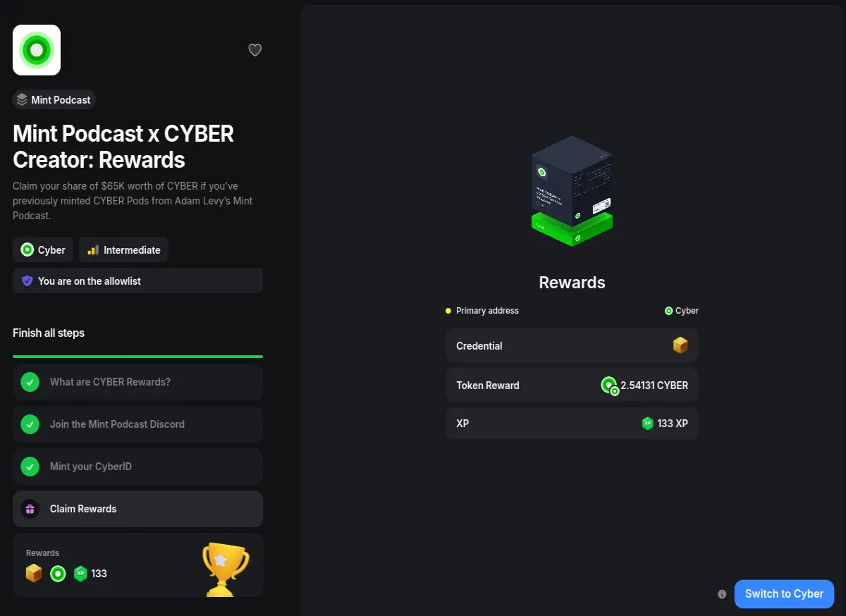
Task: Click the 'Switch to Cyber' button
Action: click(784, 594)
